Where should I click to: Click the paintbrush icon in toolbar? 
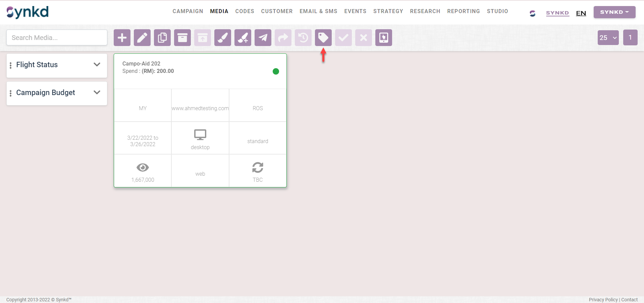(223, 38)
